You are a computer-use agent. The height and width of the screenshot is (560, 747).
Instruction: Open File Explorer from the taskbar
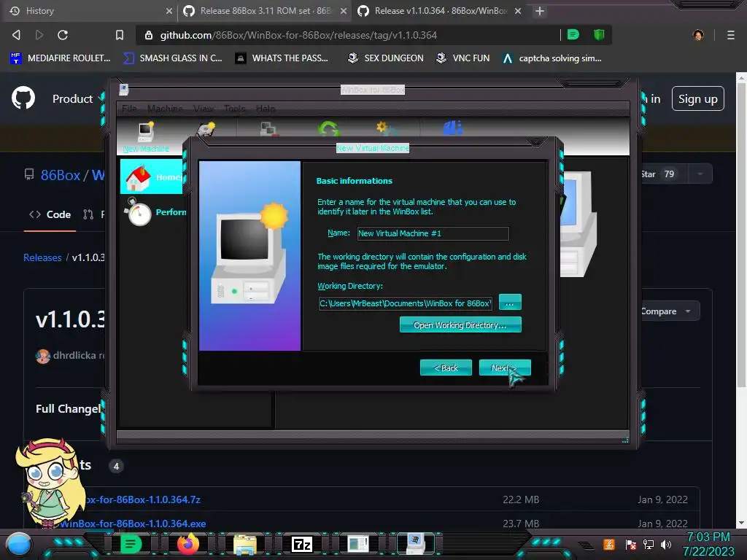[245, 544]
